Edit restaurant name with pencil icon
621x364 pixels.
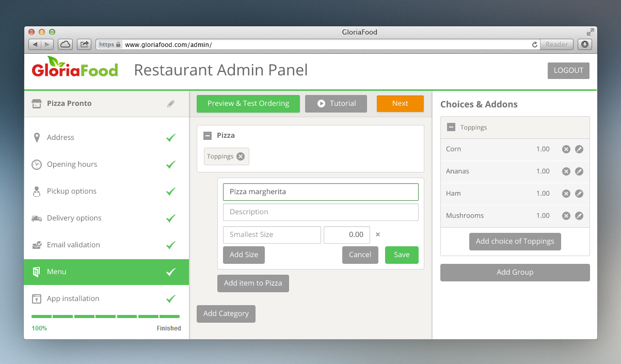171,104
